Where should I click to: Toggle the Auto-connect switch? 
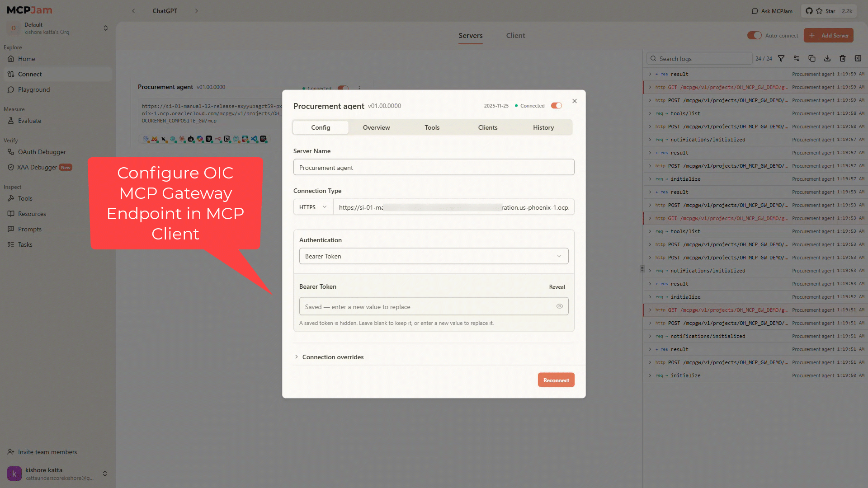755,35
